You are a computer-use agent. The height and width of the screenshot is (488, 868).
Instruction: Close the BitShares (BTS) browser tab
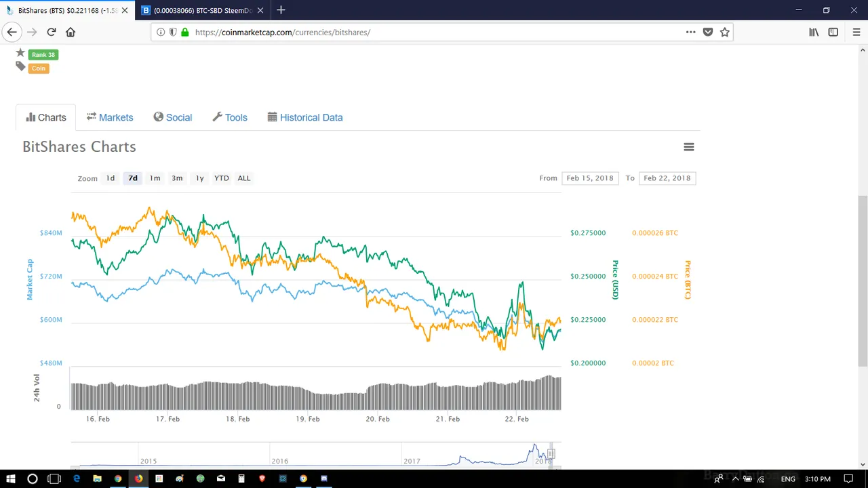(125, 10)
